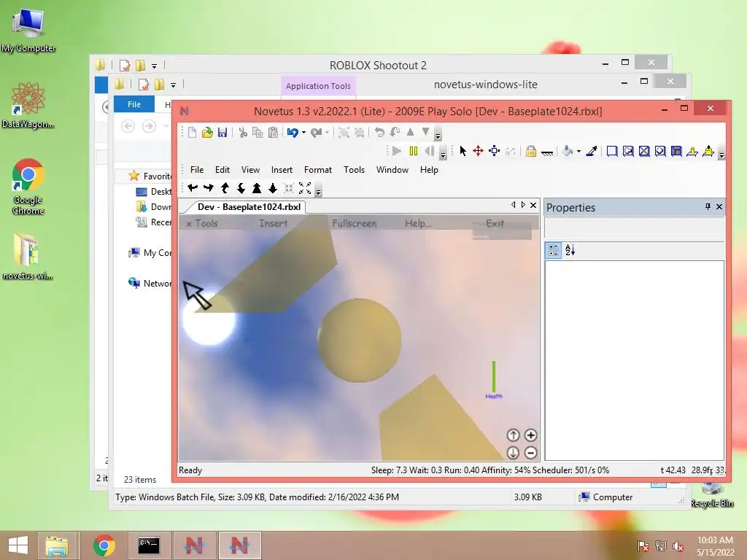Toggle Alphabetical sort in Properties panel
The image size is (747, 560).
(570, 250)
